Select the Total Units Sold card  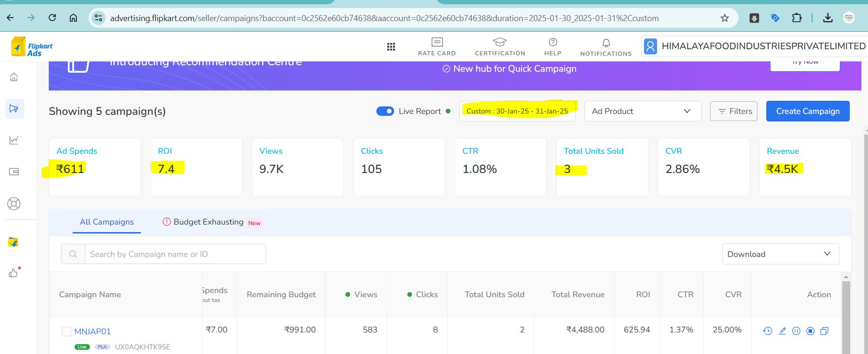pyautogui.click(x=602, y=167)
